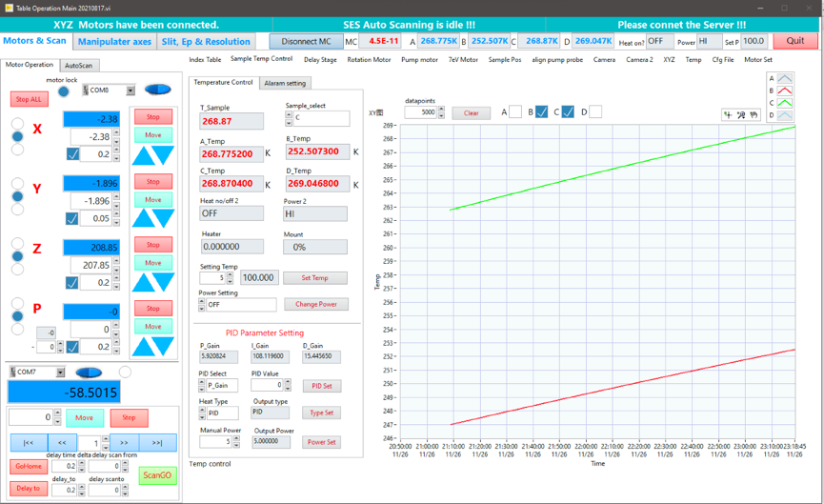Open the COM7 port dropdown
The image size is (824, 504).
(x=60, y=373)
